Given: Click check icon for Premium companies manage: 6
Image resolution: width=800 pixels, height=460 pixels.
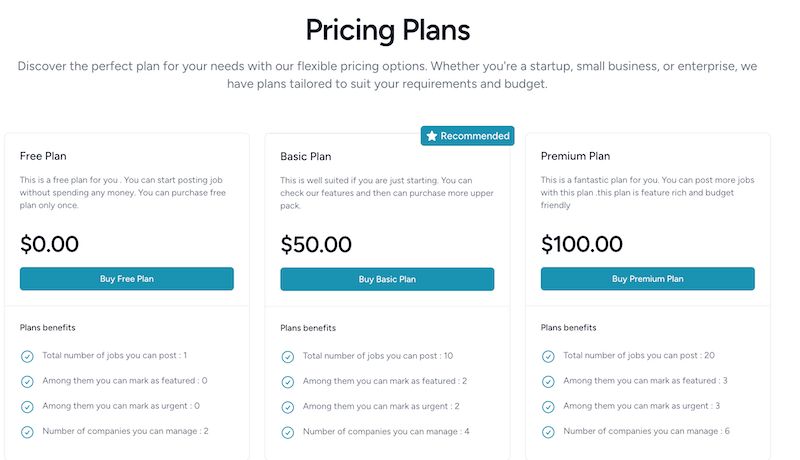Looking at the screenshot, I should [x=548, y=432].
